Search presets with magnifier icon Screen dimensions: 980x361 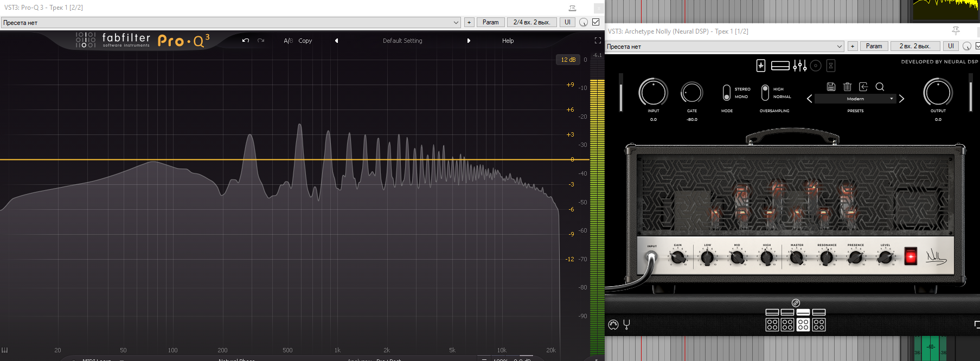880,87
